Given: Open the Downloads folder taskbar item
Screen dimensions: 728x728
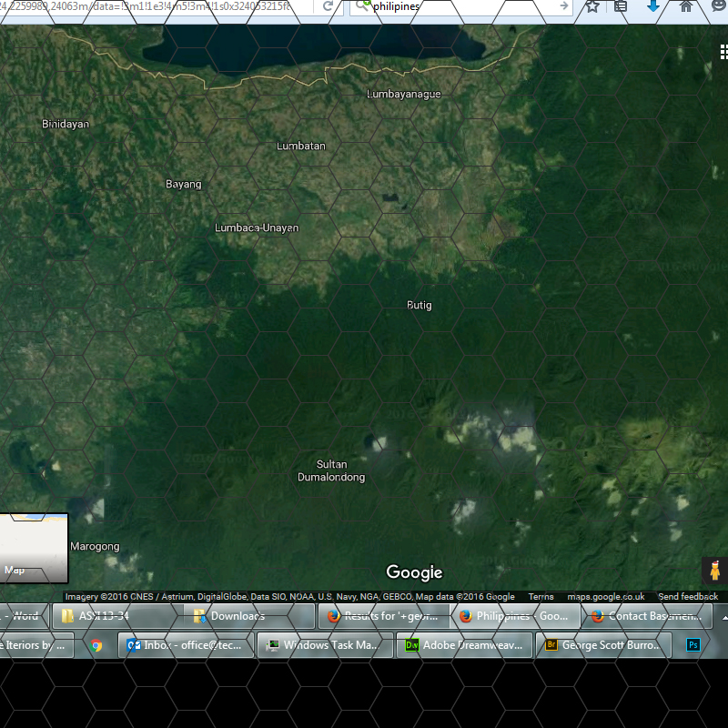Looking at the screenshot, I should point(249,616).
